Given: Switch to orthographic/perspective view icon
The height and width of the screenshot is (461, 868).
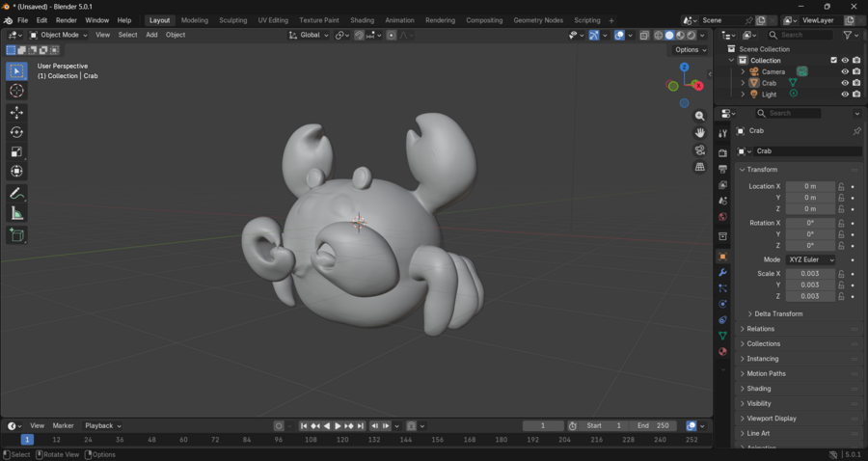Looking at the screenshot, I should click(700, 167).
